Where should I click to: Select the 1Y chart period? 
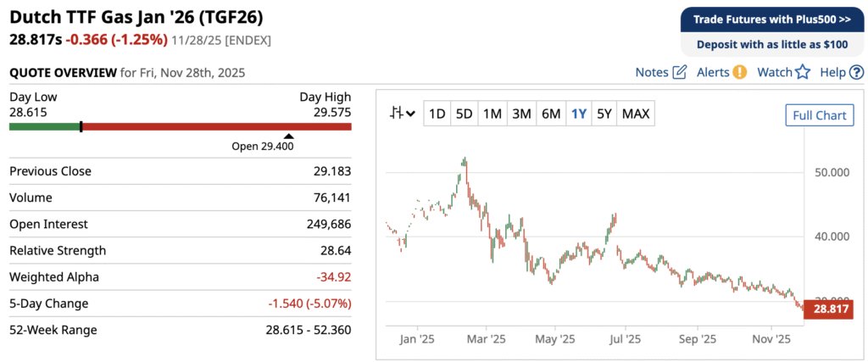point(579,114)
